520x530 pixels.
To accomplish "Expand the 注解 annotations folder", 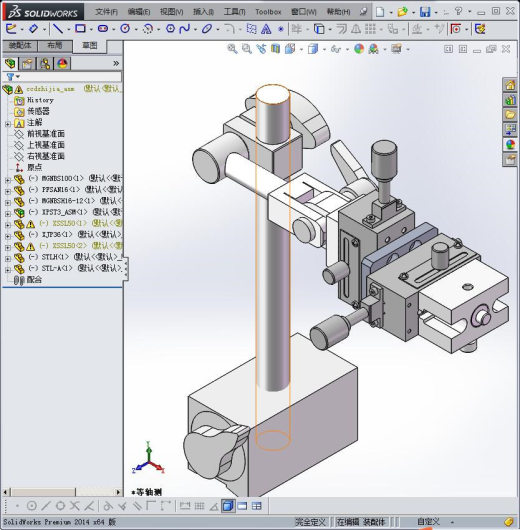I will pos(8,124).
